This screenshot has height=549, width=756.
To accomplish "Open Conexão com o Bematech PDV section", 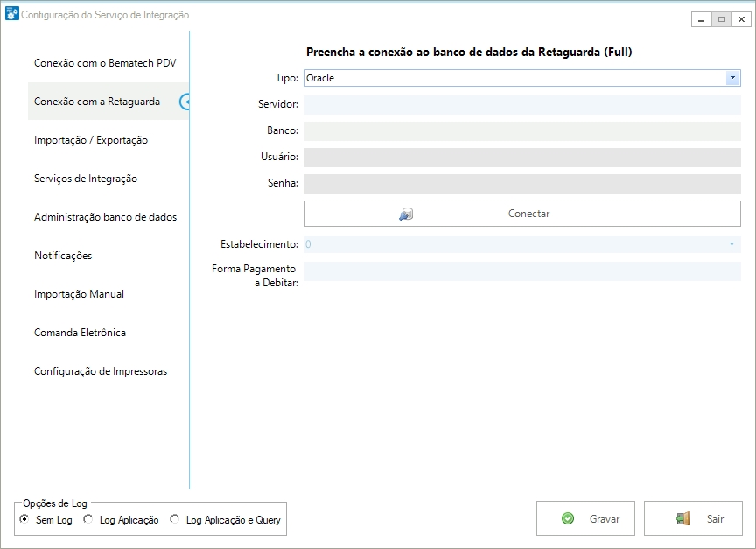I will coord(105,63).
